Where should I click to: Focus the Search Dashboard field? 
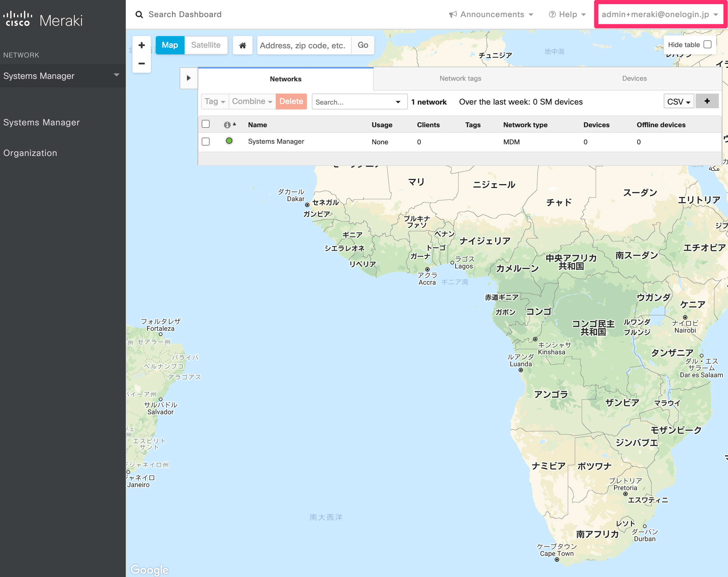185,14
